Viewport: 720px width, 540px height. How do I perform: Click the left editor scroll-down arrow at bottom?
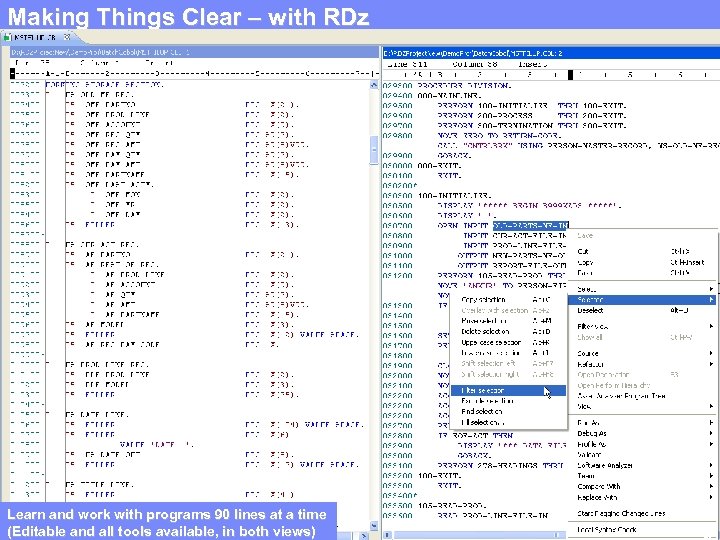374,525
